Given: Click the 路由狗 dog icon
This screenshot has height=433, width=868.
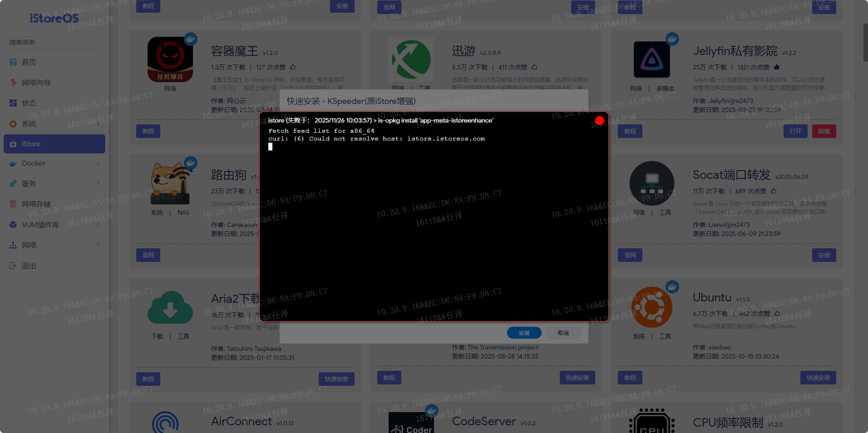Looking at the screenshot, I should coord(170,183).
